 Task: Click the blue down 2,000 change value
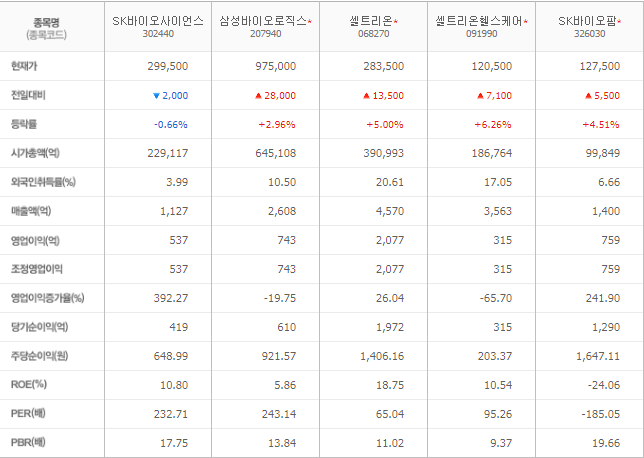[170, 96]
